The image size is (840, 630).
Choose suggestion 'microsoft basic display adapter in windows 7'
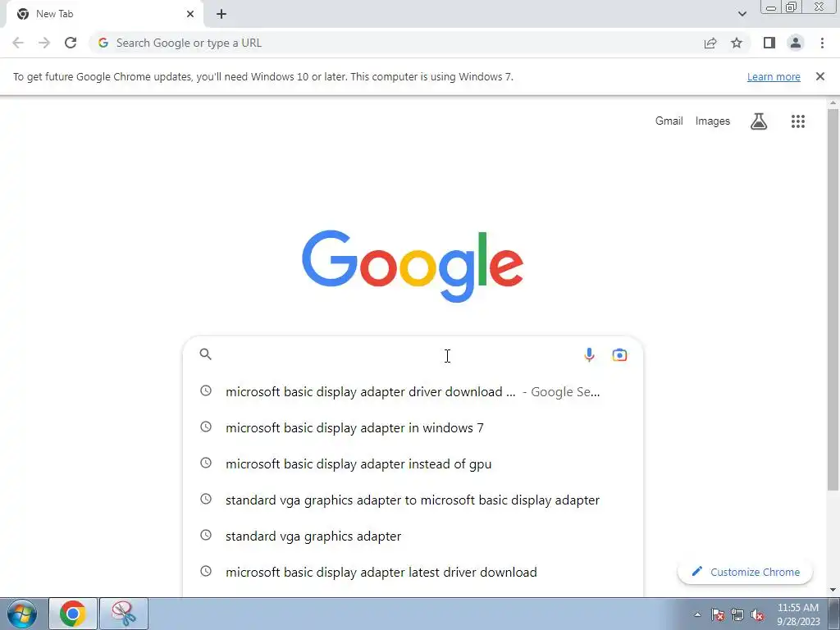413,427
